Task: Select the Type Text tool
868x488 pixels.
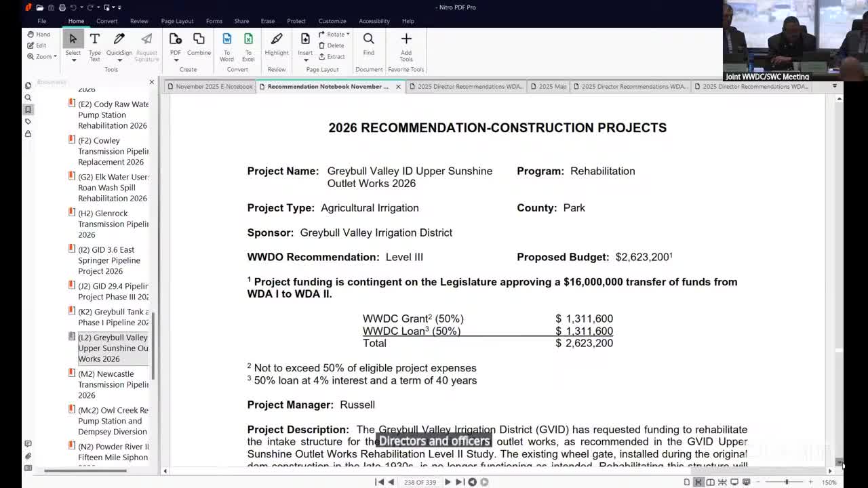Action: pyautogui.click(x=94, y=45)
